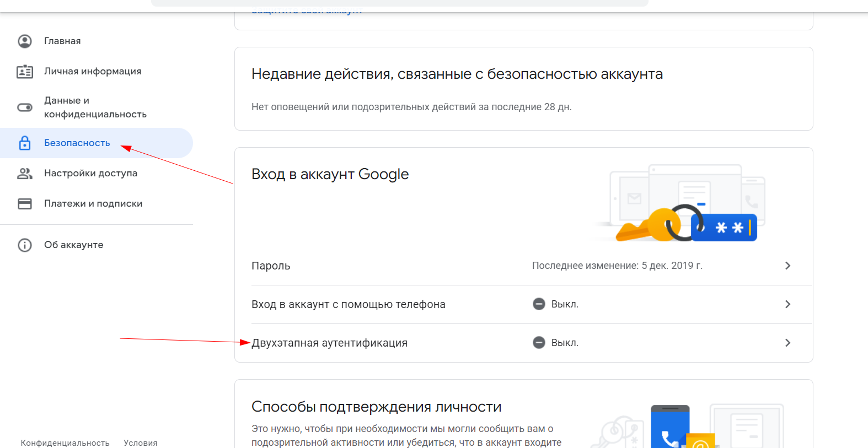Open the Личная информация menu item

point(93,72)
